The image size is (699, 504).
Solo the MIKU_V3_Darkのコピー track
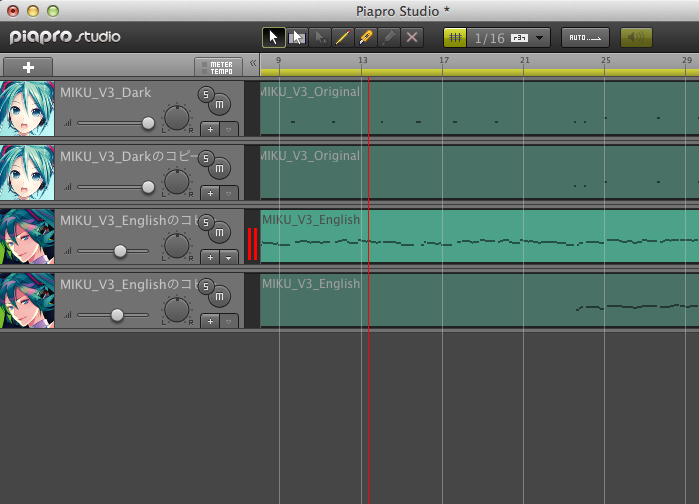coord(206,158)
